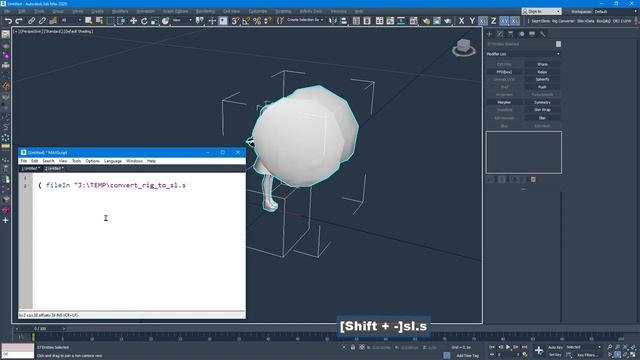The image size is (640, 360).
Task: Select the Link tool chain icon
Action: point(32,21)
